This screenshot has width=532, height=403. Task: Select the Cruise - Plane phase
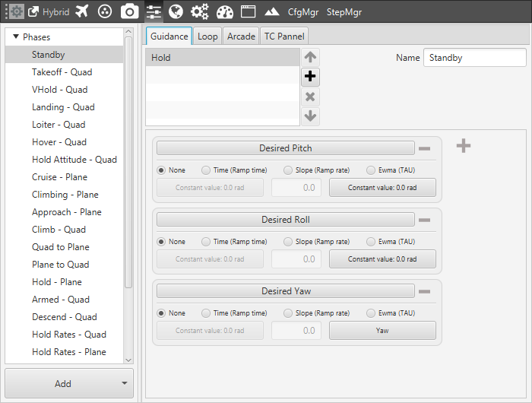point(64,177)
